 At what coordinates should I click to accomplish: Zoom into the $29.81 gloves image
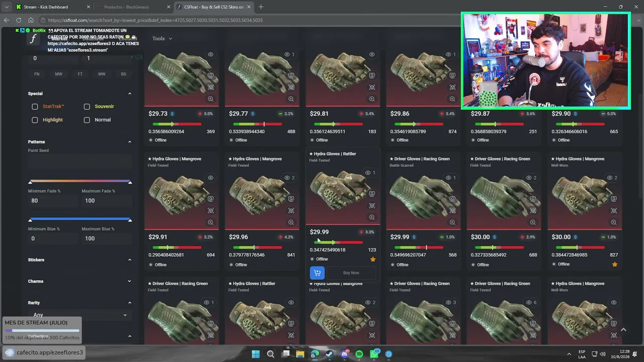click(x=372, y=99)
